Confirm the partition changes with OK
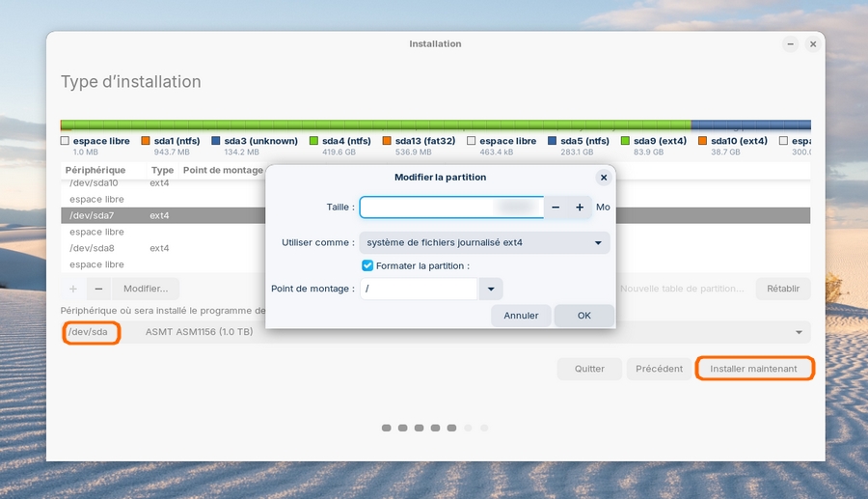 pos(583,316)
